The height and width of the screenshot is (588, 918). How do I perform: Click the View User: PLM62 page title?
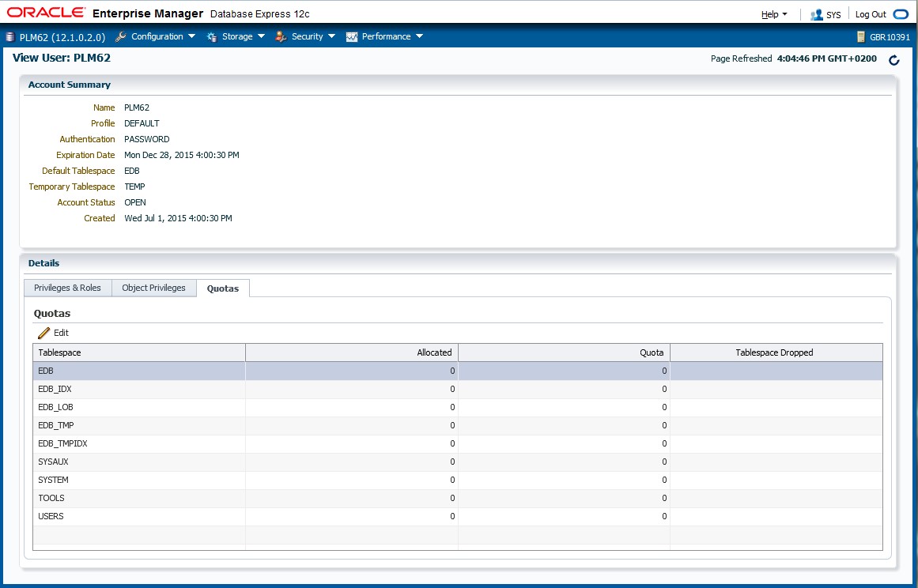tap(62, 58)
